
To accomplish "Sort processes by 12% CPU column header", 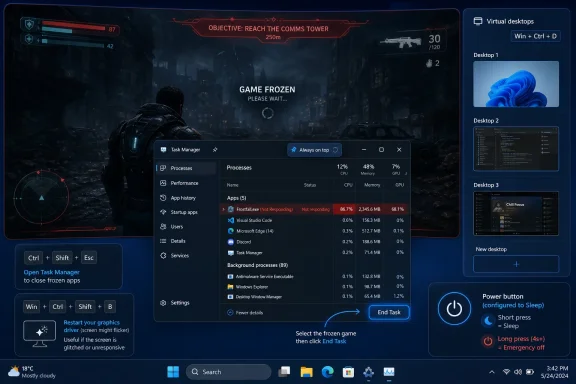I will (x=343, y=169).
